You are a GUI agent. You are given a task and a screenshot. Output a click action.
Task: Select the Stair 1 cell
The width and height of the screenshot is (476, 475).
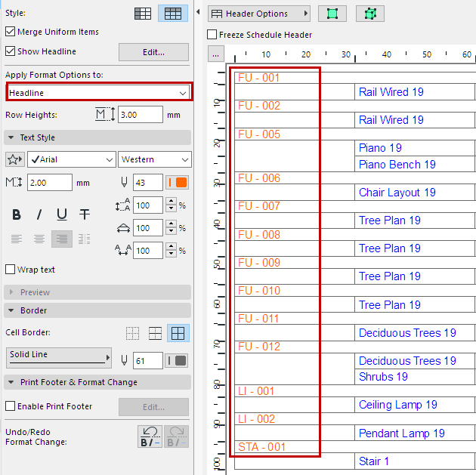[x=414, y=461]
